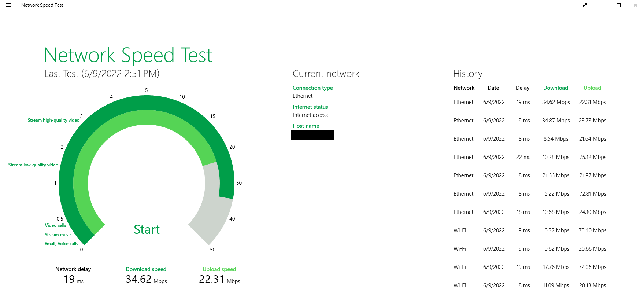Close the Network Speed Test app
Image resolution: width=644 pixels, height=292 pixels.
click(x=636, y=5)
